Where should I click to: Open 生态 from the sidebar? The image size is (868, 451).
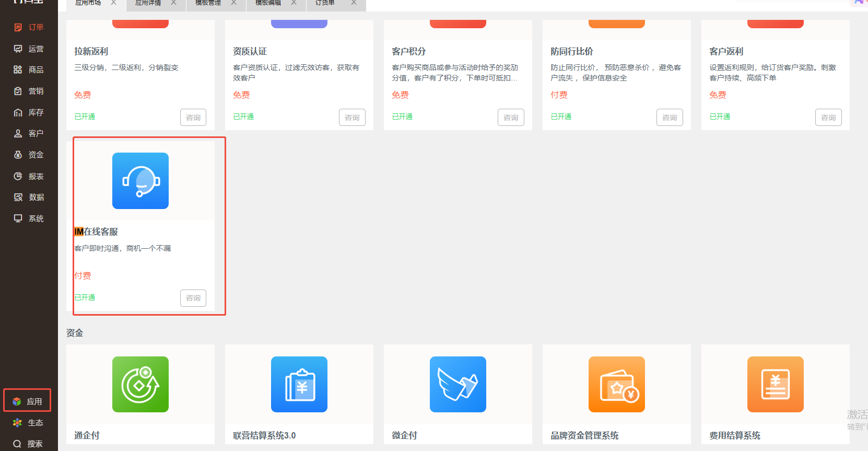tap(29, 423)
